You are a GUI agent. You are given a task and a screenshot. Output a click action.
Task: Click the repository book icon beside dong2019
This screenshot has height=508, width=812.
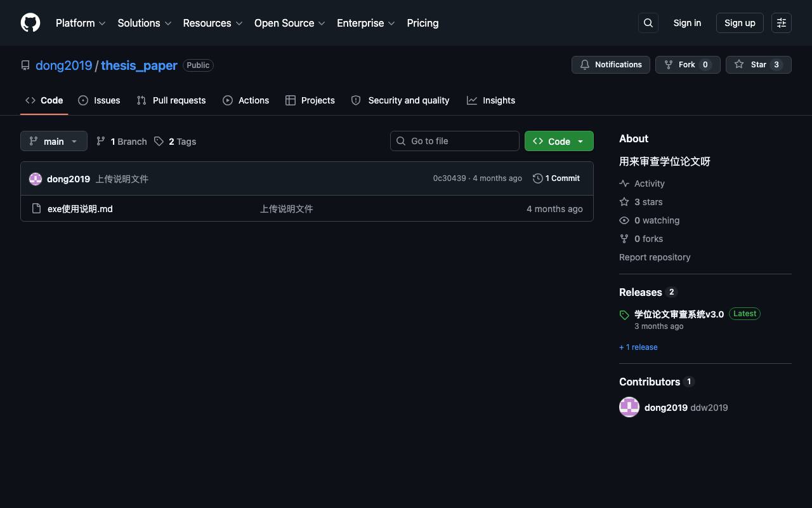click(x=25, y=65)
